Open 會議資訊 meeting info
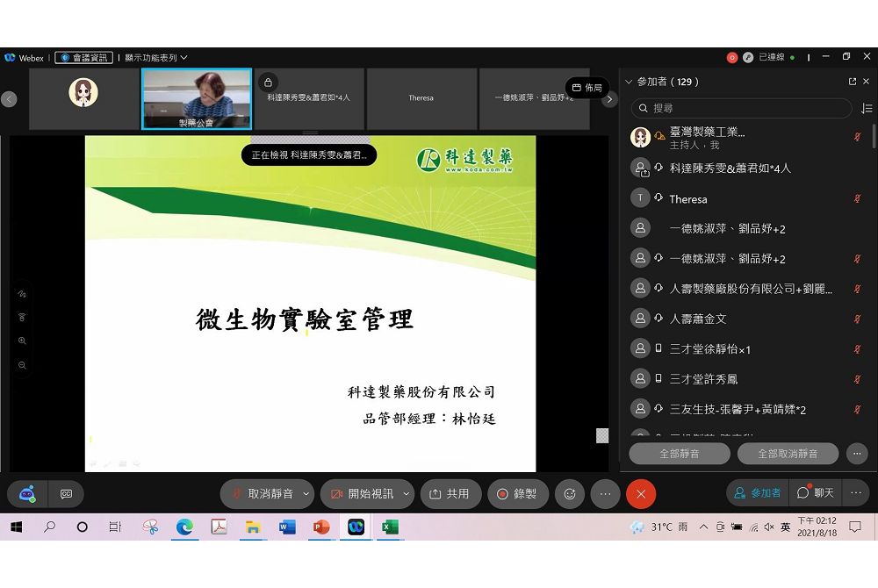Image resolution: width=878 pixels, height=588 pixels. [x=84, y=58]
